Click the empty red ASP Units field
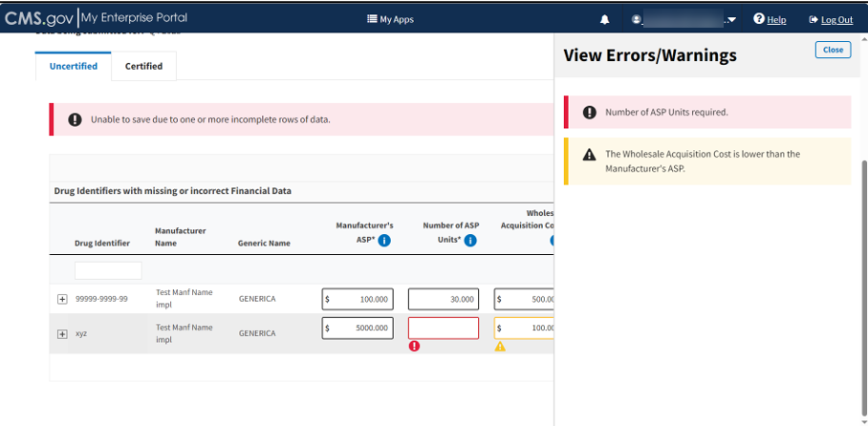 tap(444, 328)
